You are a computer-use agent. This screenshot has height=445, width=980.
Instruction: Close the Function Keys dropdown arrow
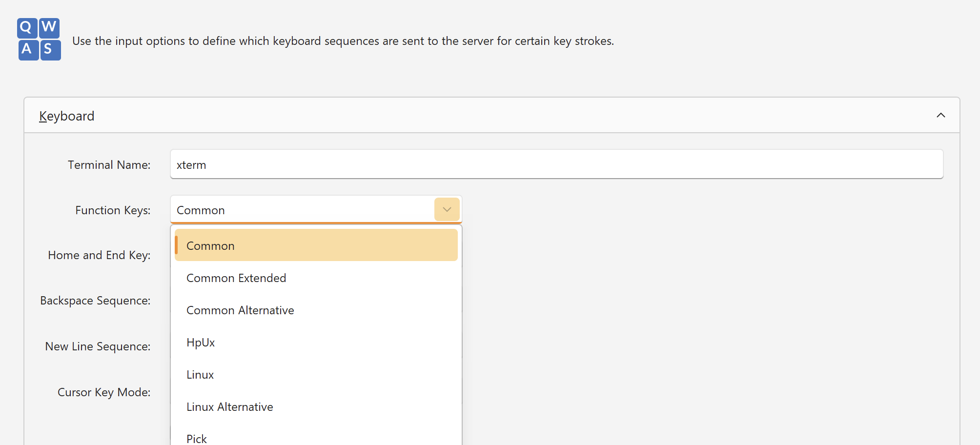pos(447,210)
